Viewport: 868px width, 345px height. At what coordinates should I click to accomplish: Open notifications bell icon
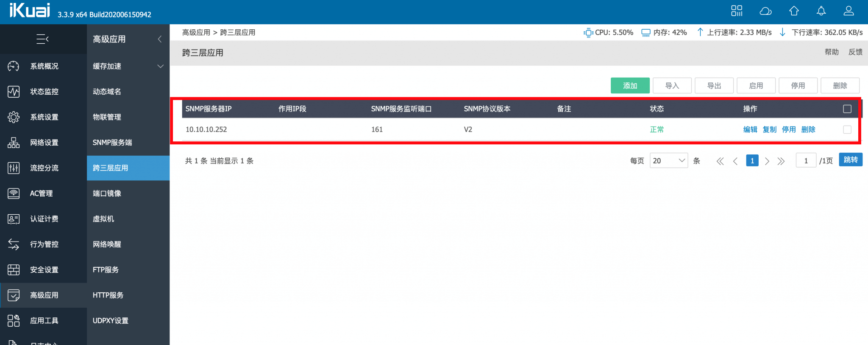click(x=821, y=11)
